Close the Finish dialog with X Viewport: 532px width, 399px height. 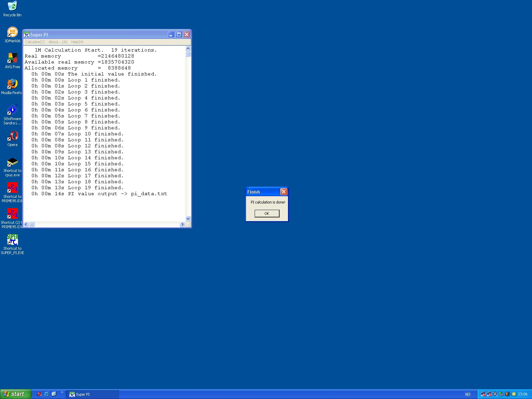[284, 192]
